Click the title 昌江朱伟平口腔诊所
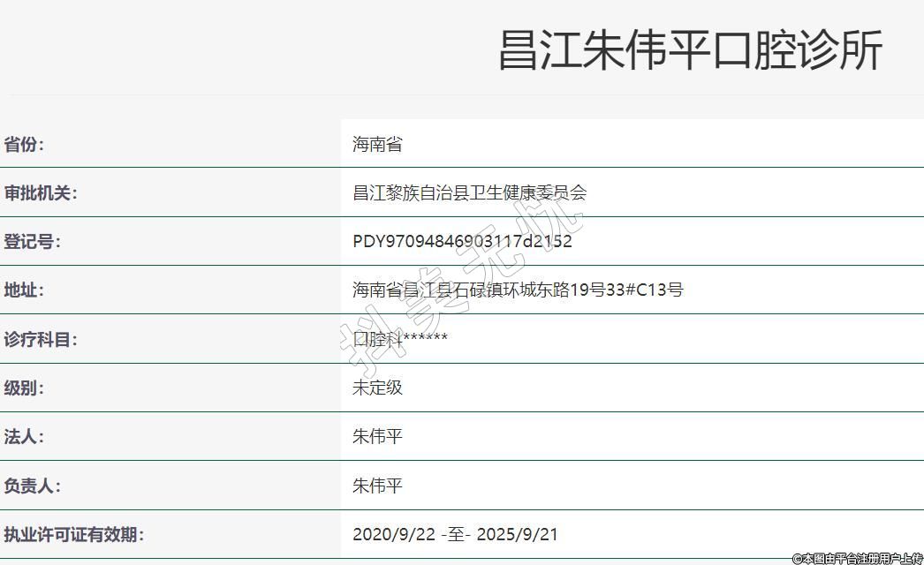The height and width of the screenshot is (565, 924). tap(690, 50)
